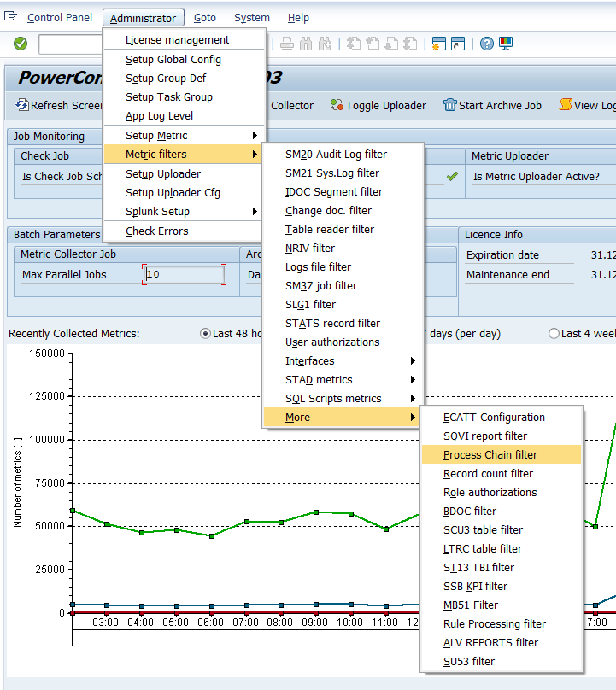Click the Refresh Screen button
Viewport: 616px width, 690px height.
tap(55, 106)
